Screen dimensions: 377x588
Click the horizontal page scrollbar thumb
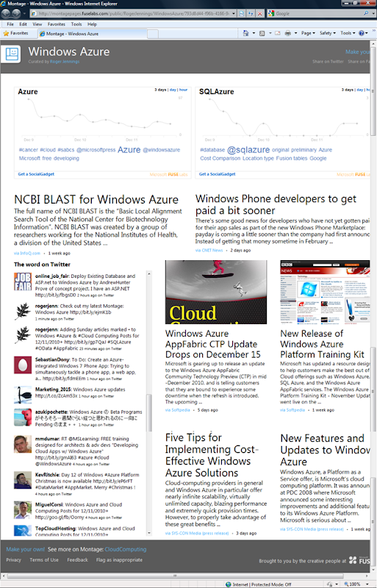[174, 576]
